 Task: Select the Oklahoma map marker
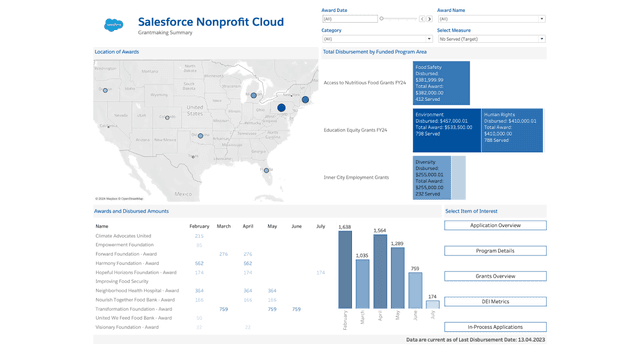200,136
